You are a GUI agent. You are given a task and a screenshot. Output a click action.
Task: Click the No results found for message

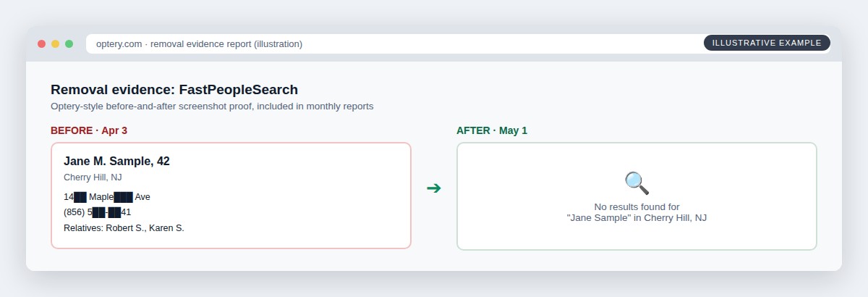(x=637, y=206)
